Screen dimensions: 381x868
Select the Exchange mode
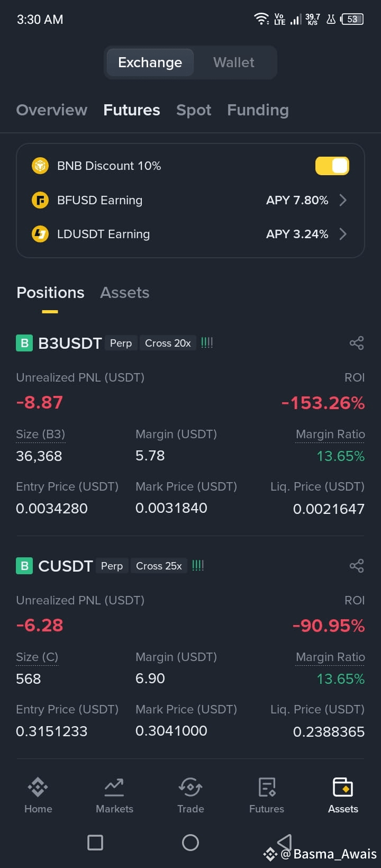click(x=150, y=62)
